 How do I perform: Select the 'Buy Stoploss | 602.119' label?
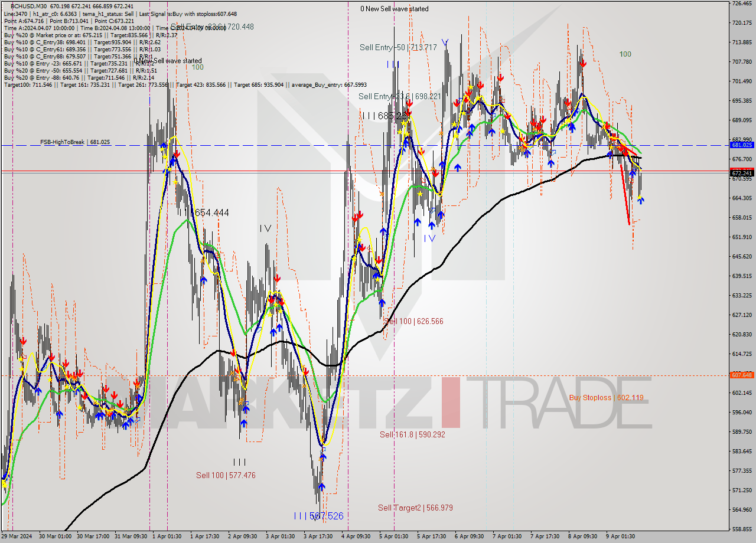coord(607,397)
